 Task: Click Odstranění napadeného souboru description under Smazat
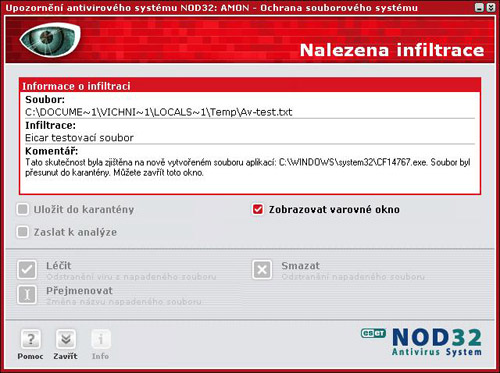353,277
